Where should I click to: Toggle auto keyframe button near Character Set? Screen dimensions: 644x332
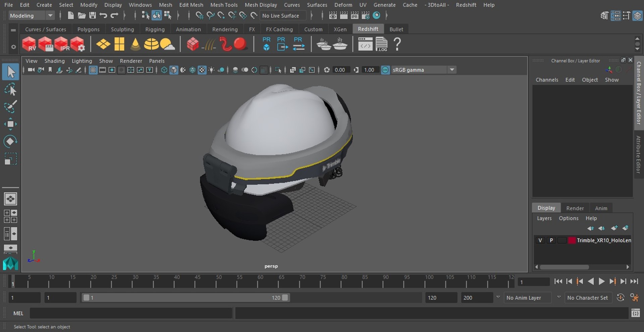pyautogui.click(x=621, y=297)
